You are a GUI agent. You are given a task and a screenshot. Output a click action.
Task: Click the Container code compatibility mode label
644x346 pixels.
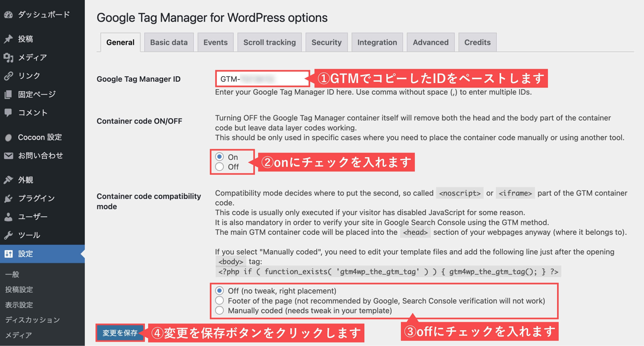tap(149, 201)
